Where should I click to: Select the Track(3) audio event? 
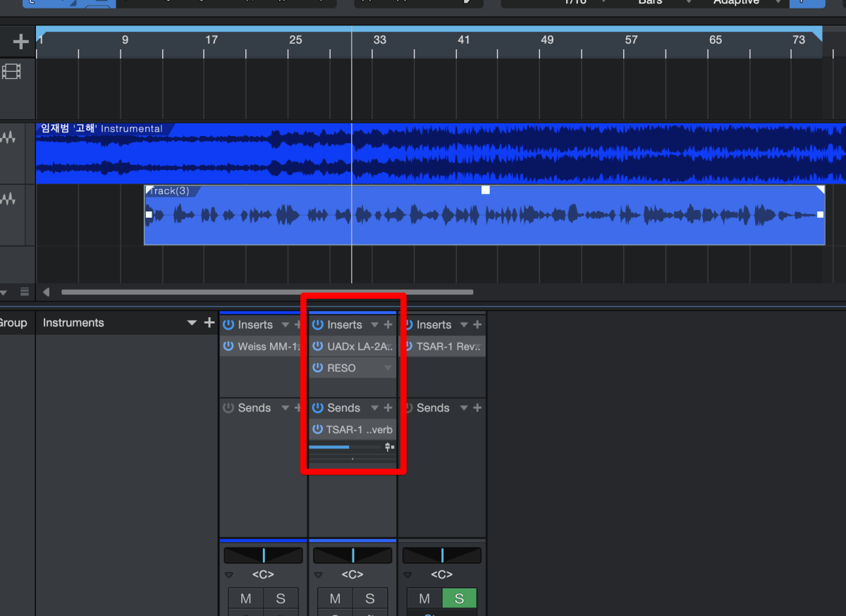coord(484,215)
